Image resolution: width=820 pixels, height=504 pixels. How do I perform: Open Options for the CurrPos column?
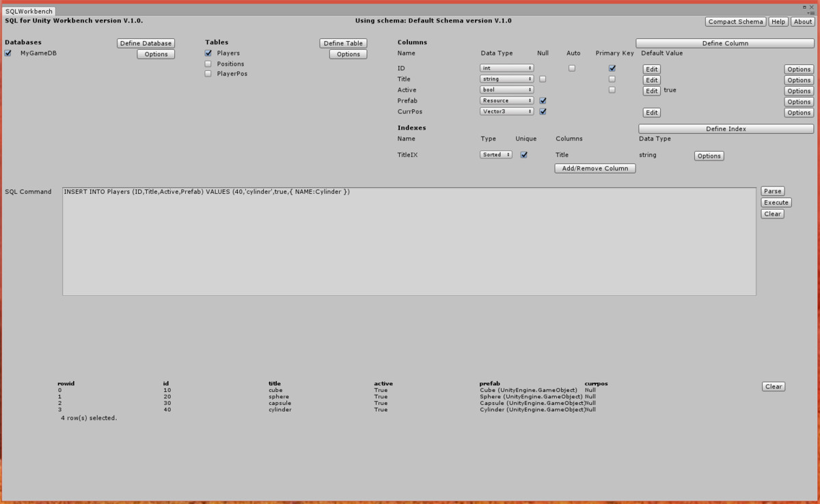(x=799, y=113)
